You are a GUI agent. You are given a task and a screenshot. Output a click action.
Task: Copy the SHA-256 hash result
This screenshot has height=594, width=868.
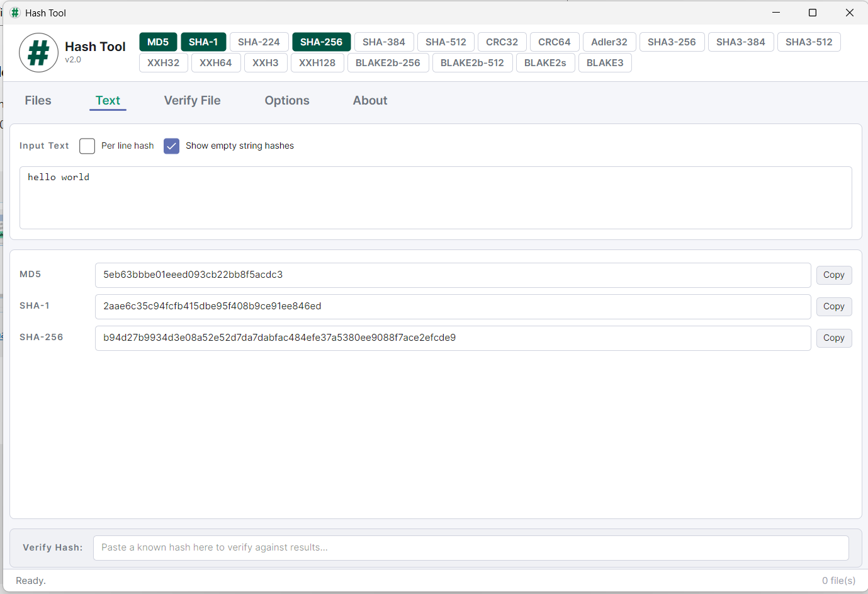[x=833, y=338]
